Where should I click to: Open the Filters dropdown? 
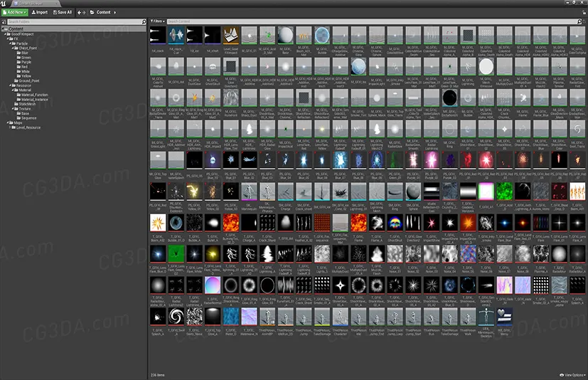pos(158,21)
